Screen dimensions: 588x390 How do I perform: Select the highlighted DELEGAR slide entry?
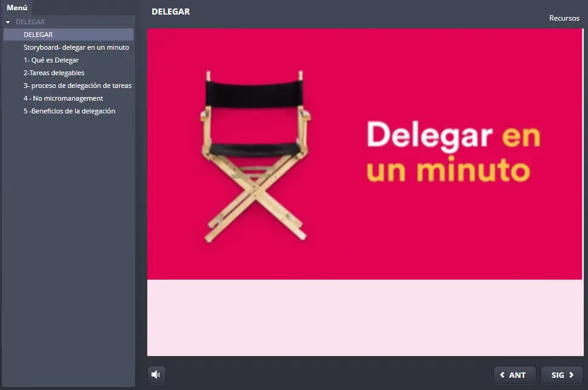point(38,35)
